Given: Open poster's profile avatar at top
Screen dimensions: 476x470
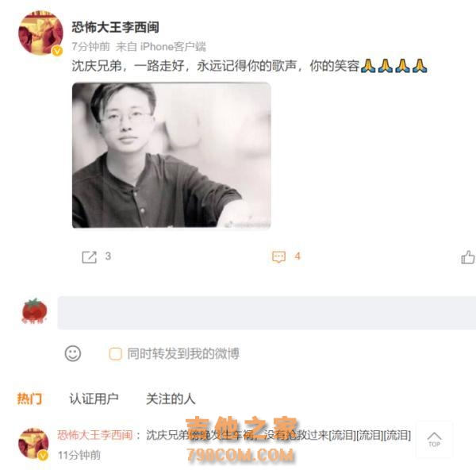Looking at the screenshot, I should [40, 33].
